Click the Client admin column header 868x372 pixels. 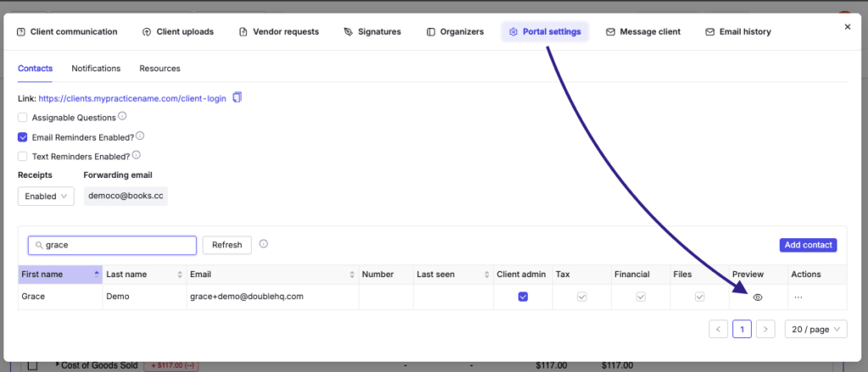point(521,275)
